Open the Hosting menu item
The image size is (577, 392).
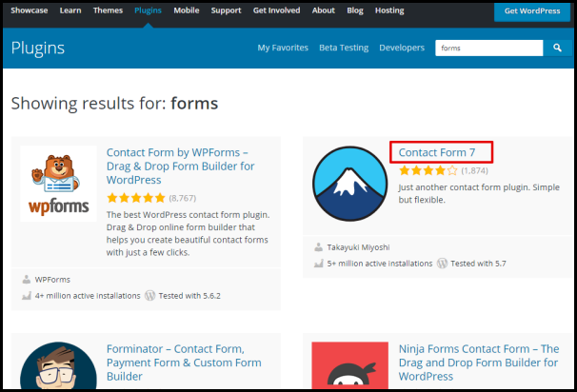389,10
